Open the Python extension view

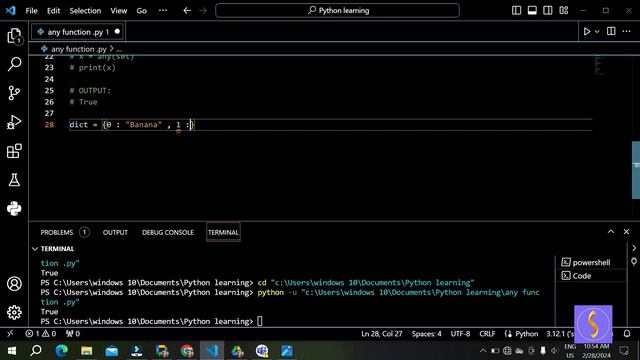pos(14,209)
